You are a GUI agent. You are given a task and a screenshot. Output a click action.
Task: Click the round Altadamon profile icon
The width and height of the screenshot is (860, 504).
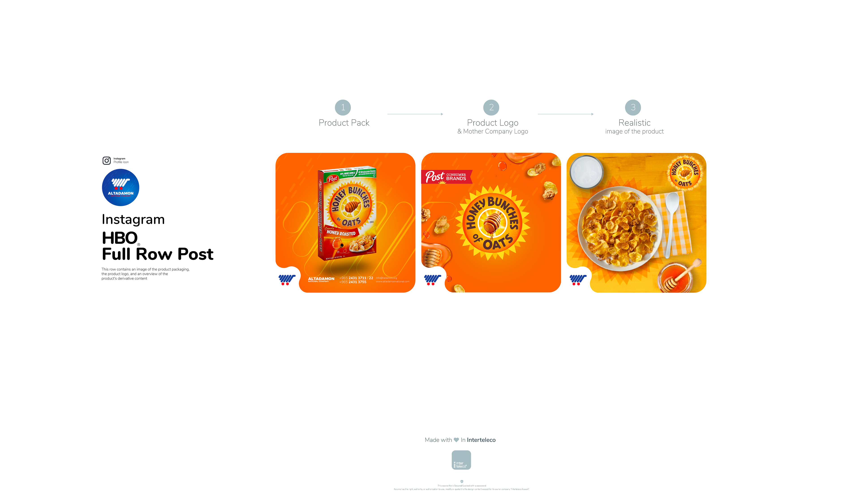120,188
